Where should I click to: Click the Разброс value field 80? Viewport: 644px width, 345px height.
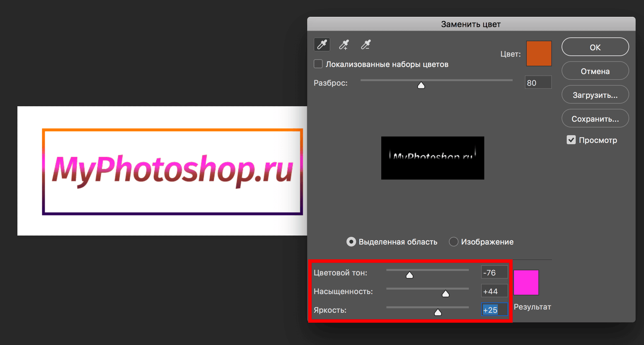tap(538, 83)
